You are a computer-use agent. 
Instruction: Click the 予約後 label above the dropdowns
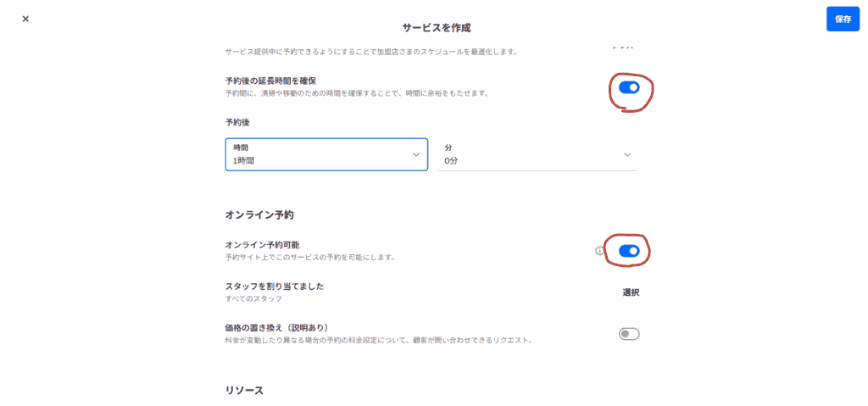(x=237, y=122)
